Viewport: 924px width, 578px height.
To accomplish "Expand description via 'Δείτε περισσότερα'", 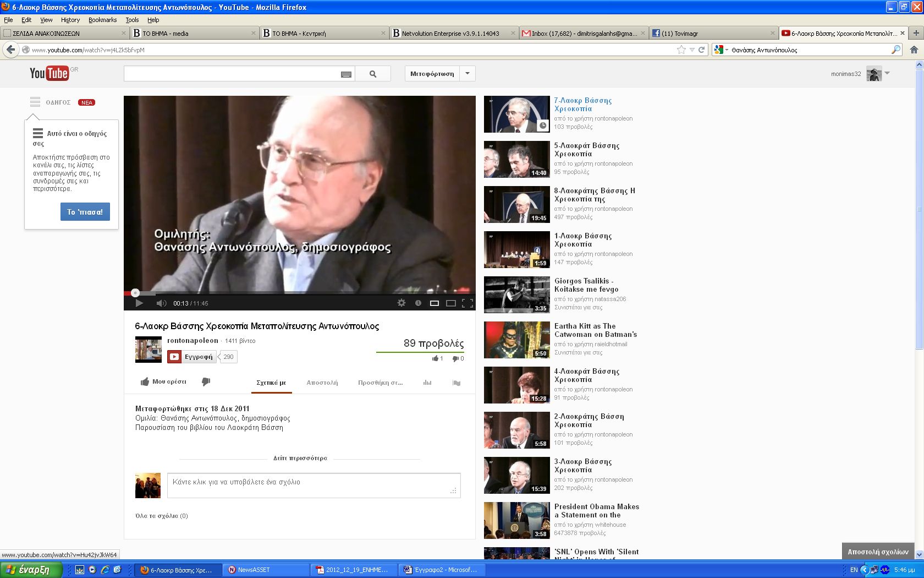I will point(300,458).
